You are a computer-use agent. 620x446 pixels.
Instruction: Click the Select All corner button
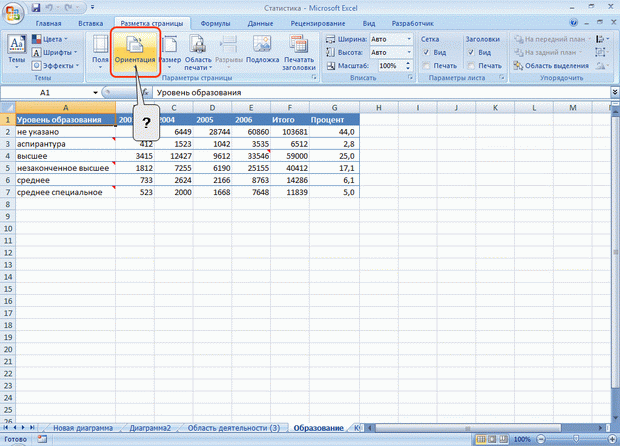pyautogui.click(x=8, y=107)
